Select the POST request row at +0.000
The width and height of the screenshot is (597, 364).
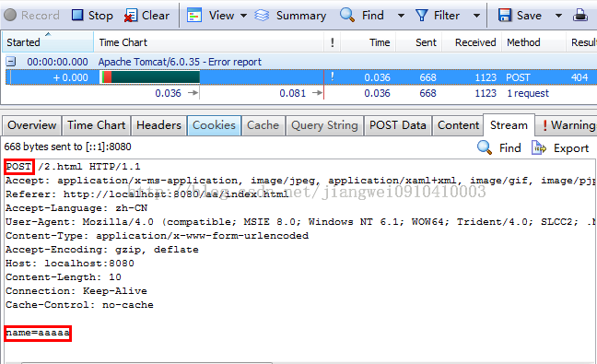coord(300,77)
